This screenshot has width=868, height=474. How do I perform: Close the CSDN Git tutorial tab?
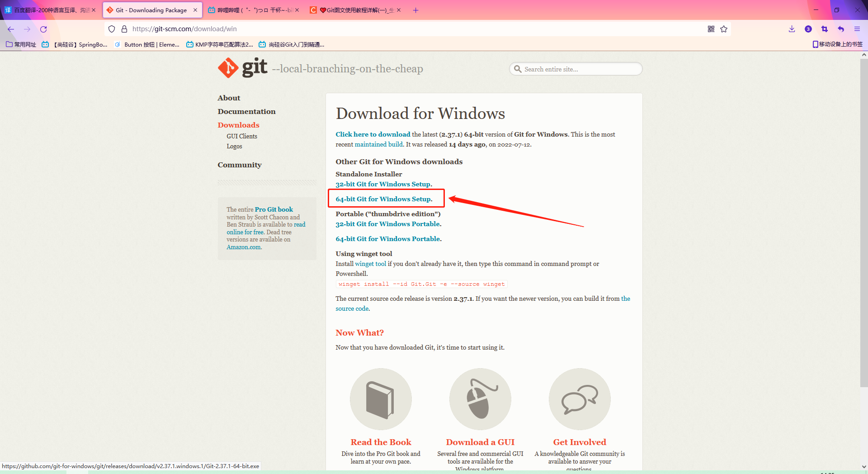click(x=399, y=10)
